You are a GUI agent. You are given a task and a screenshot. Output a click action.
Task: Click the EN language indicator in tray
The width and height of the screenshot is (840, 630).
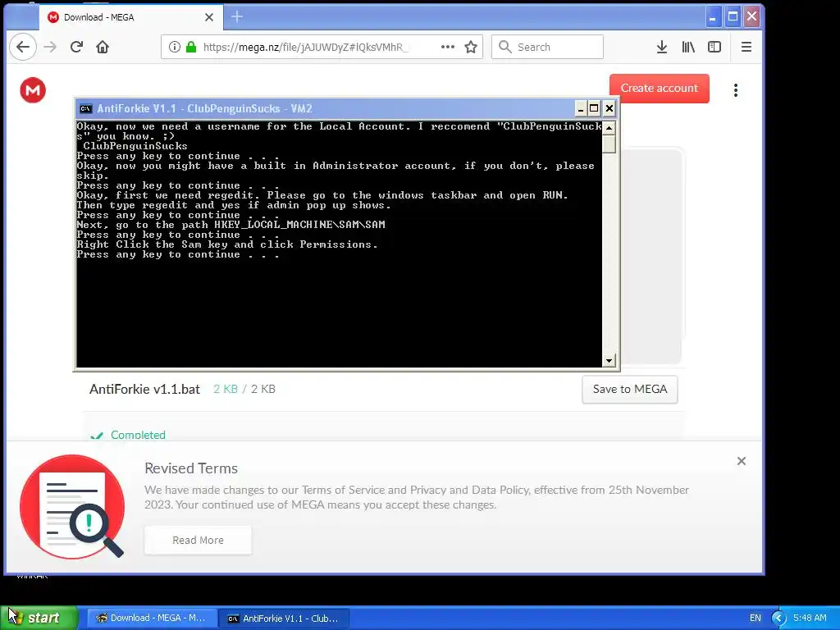point(755,618)
